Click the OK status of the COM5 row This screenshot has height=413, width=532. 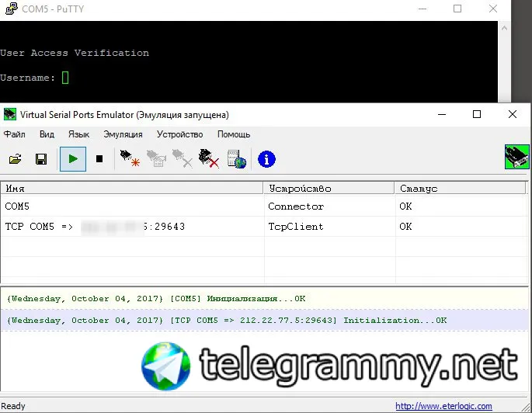[405, 206]
